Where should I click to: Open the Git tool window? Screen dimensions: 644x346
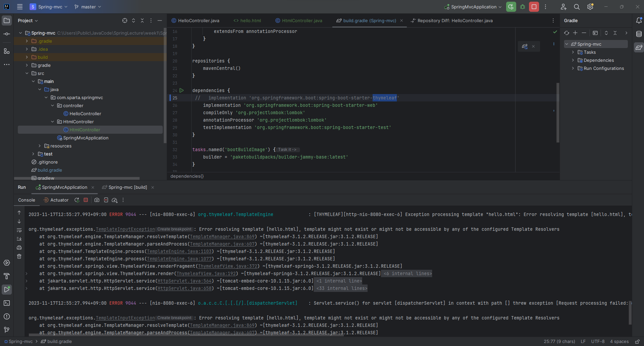tap(7, 330)
